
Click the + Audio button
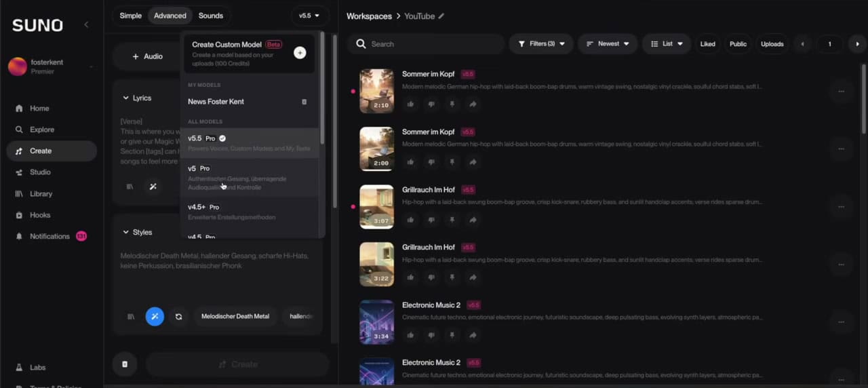(x=147, y=56)
